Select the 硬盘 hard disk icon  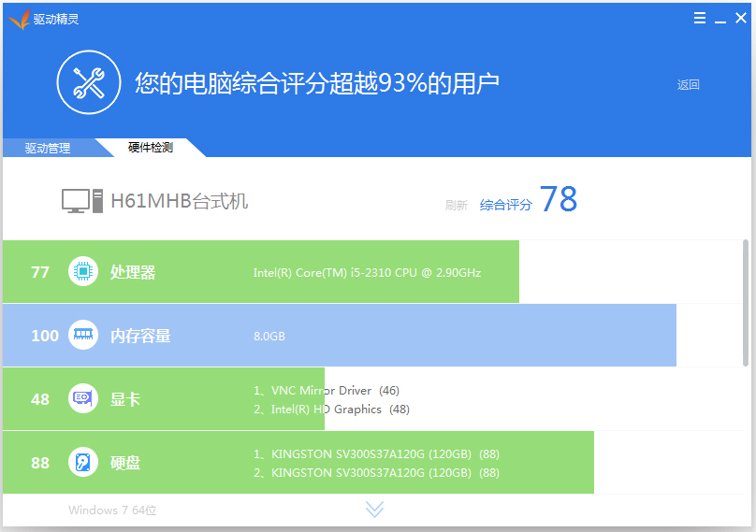[x=83, y=463]
